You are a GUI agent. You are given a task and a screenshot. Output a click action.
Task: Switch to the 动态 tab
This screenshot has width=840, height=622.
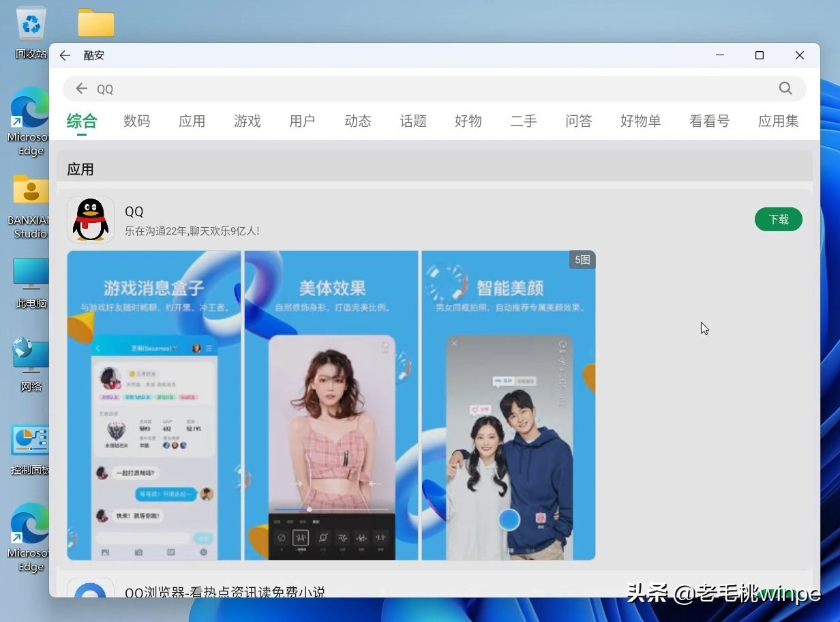pyautogui.click(x=358, y=121)
